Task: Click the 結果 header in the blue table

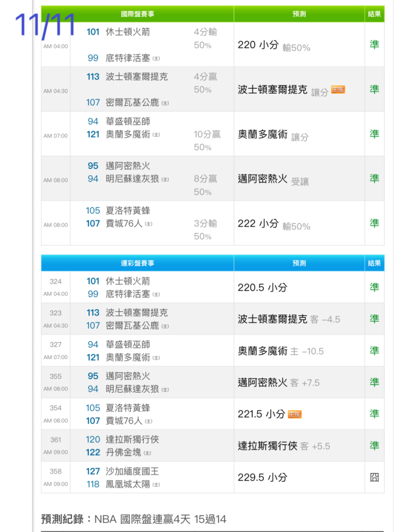Action: click(374, 263)
